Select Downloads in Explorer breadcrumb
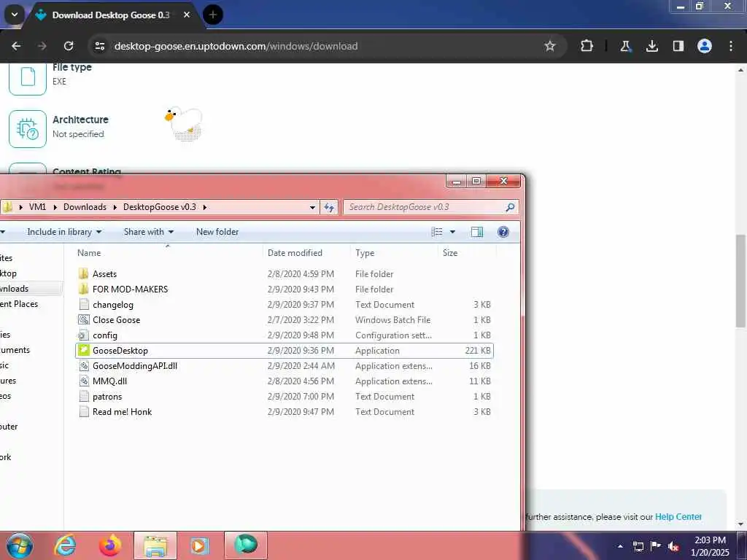The image size is (747, 560). 85,207
